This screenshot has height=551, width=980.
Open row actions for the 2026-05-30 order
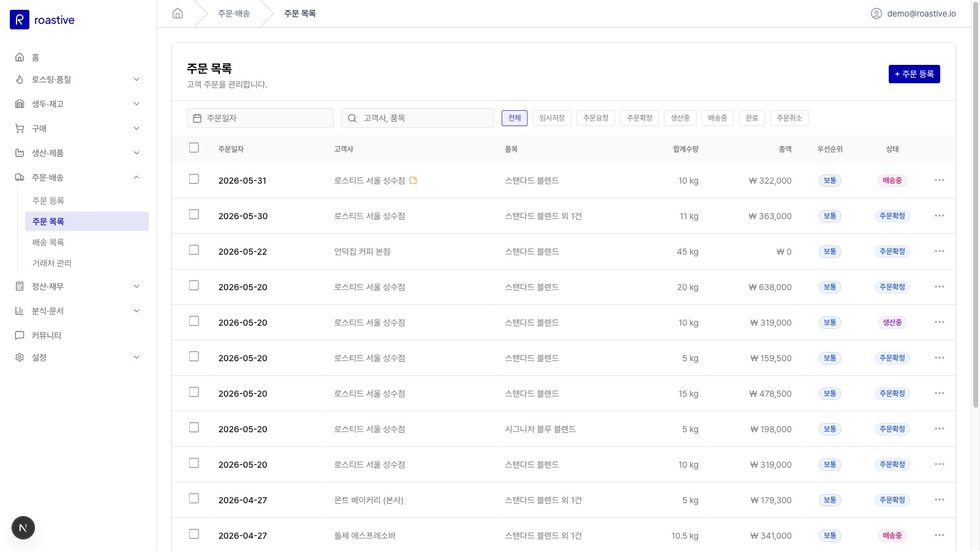[x=940, y=216]
